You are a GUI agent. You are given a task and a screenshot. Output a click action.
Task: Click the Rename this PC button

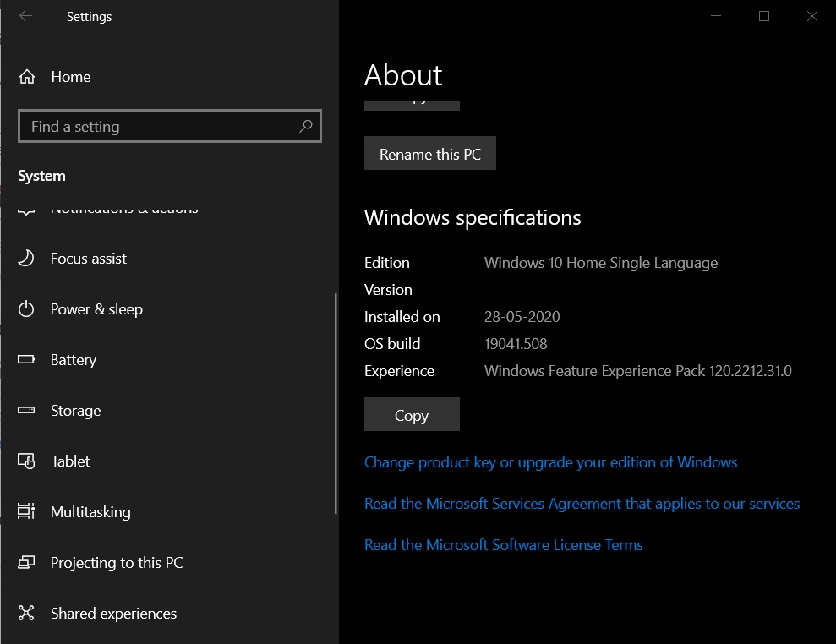tap(429, 153)
